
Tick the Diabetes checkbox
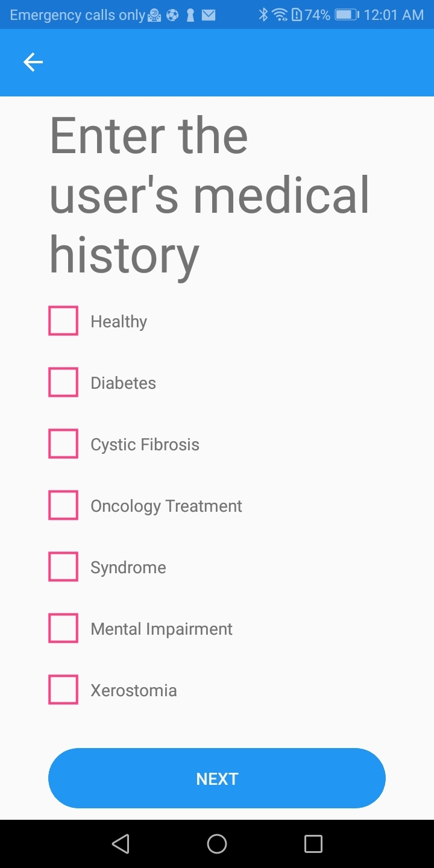click(x=63, y=382)
